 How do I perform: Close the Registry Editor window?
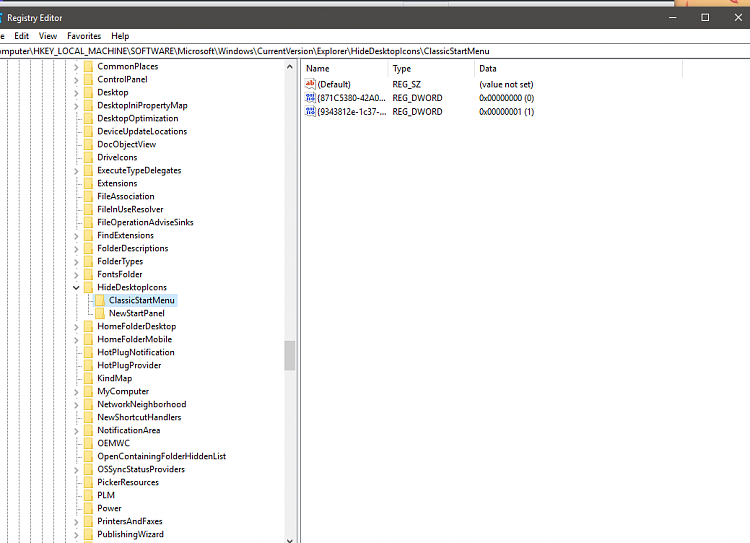[738, 18]
